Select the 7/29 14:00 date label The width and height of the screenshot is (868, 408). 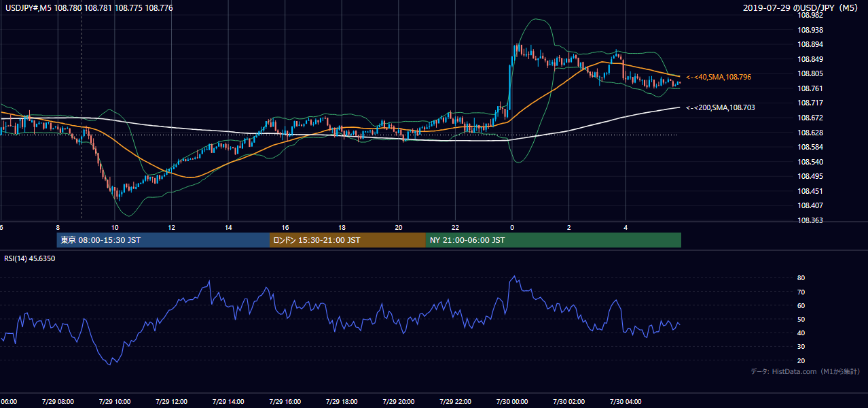point(228,402)
